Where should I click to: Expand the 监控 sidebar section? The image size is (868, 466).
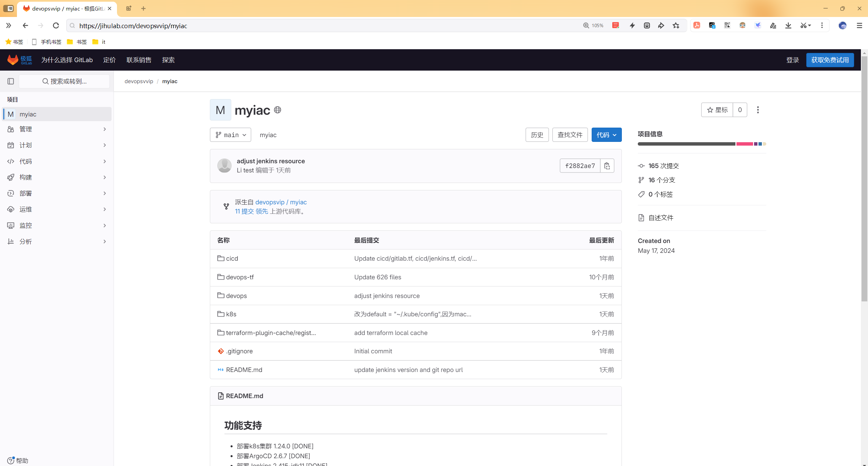click(57, 225)
